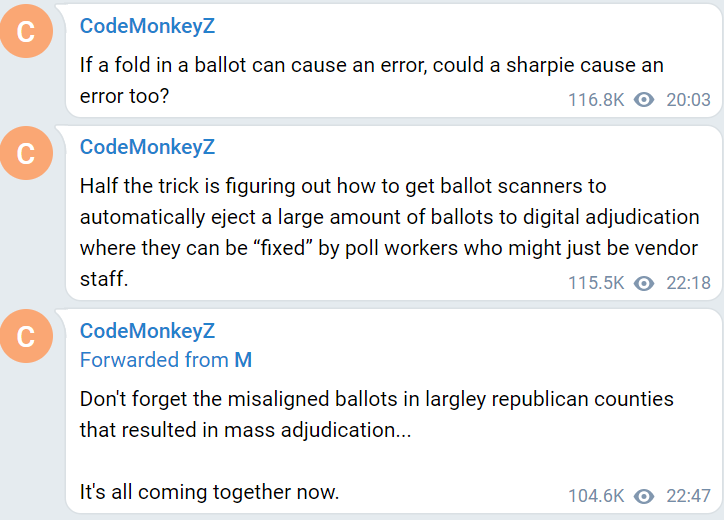Viewport: 724px width, 520px height.
Task: Click the 22:47 timestamp
Action: click(x=688, y=496)
